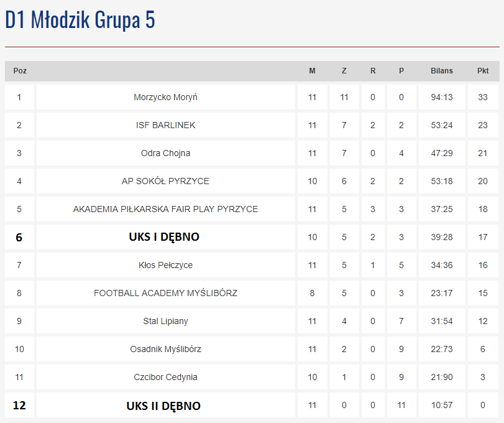Select the 10:57 balance of UKS II DĘBNO
The width and height of the screenshot is (504, 423).
442,405
